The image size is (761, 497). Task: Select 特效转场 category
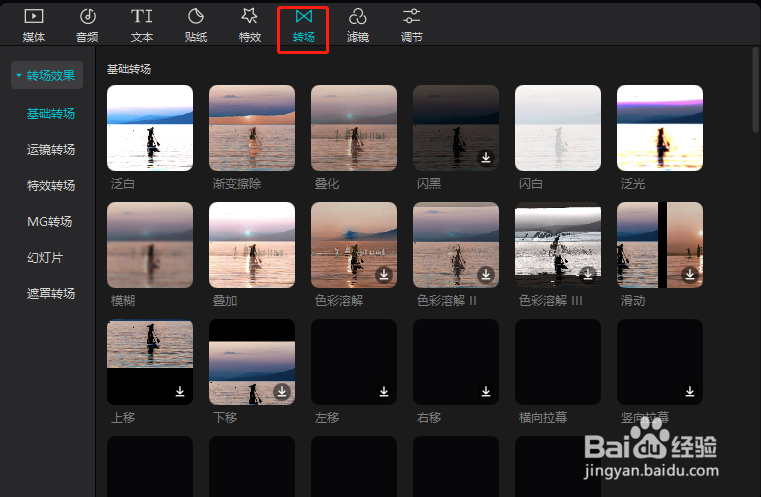[51, 185]
